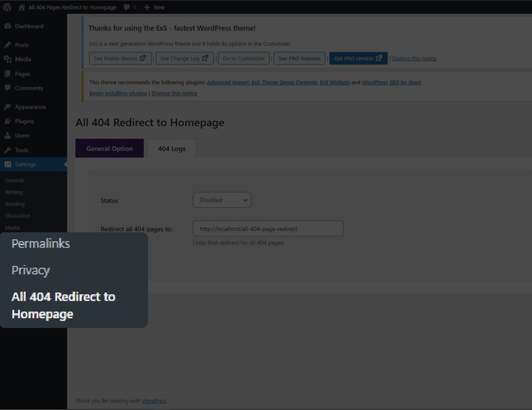Click the Go to Customizer button
The image size is (532, 410).
click(x=243, y=59)
